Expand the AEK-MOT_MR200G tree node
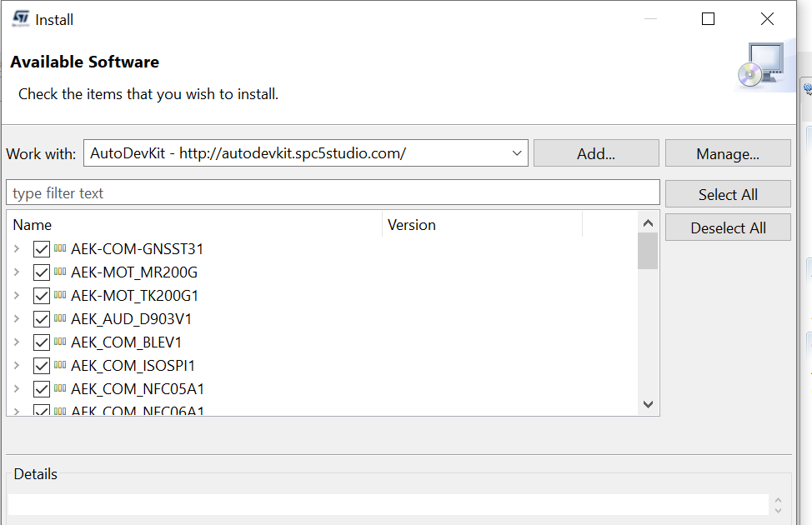Viewport: 812px width, 525px height. coord(17,272)
